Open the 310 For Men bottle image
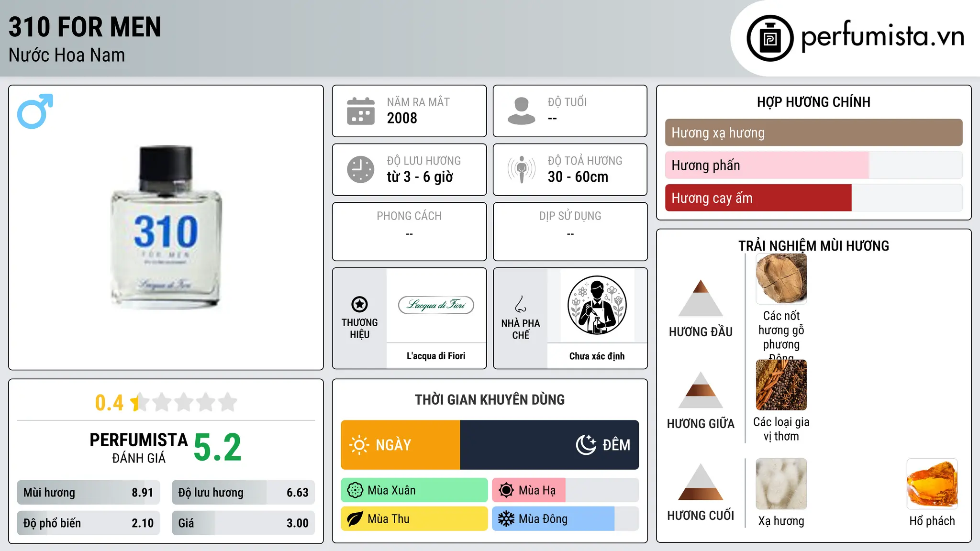Viewport: 980px width, 551px height. point(166,227)
